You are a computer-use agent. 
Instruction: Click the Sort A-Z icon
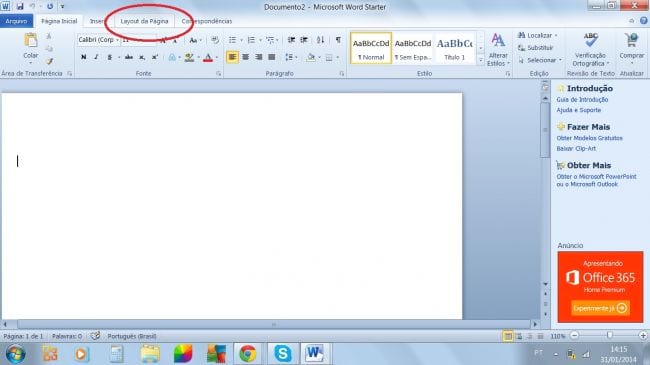320,40
